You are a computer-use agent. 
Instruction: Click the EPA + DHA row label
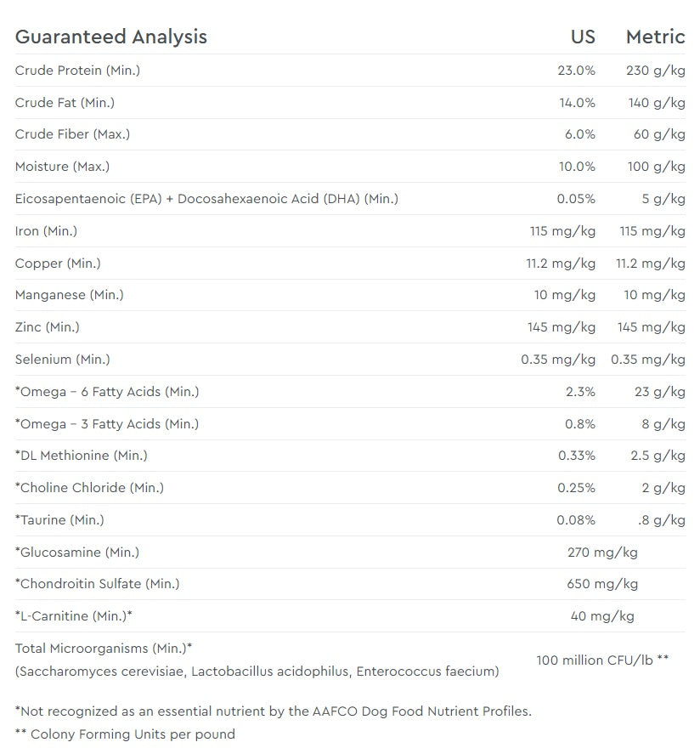[x=206, y=198]
